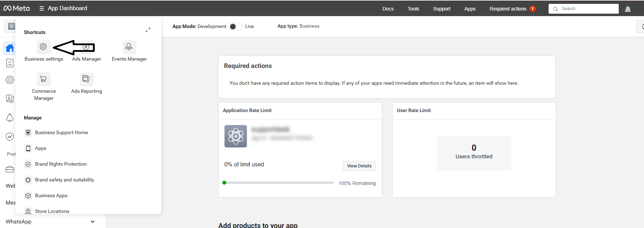Click the "Add products to your app" heading
This screenshot has height=228, width=644.
coord(258,225)
